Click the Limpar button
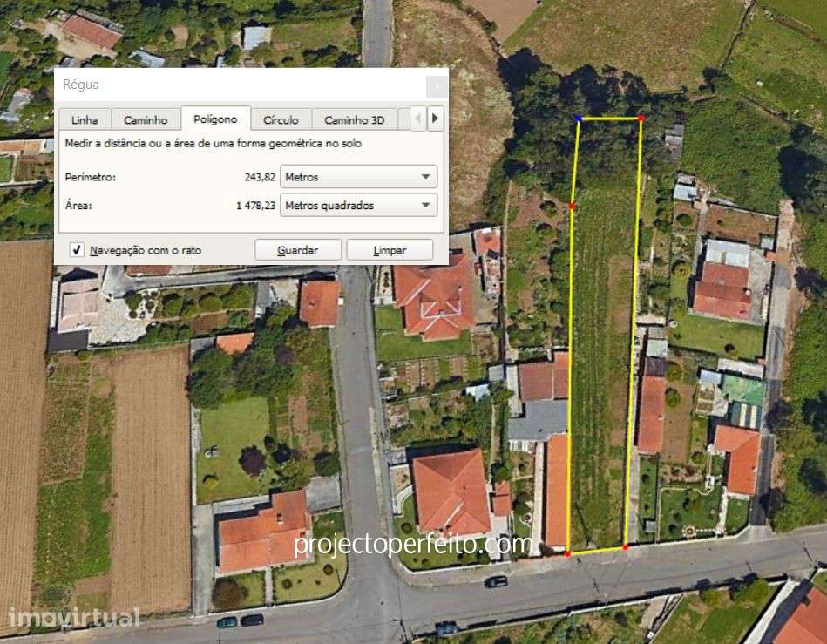The height and width of the screenshot is (644, 827). coord(390,250)
